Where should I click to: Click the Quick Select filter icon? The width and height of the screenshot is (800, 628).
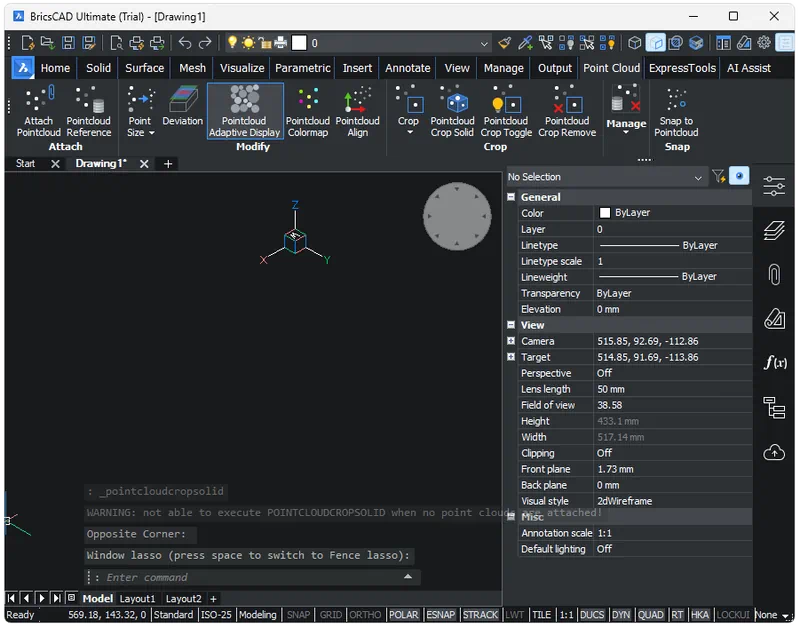[x=719, y=177]
